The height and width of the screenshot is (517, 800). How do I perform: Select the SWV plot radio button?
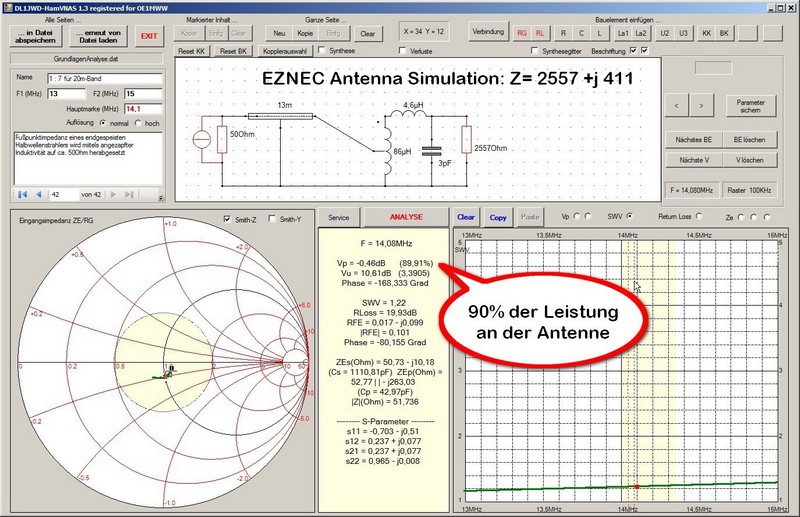pyautogui.click(x=629, y=216)
